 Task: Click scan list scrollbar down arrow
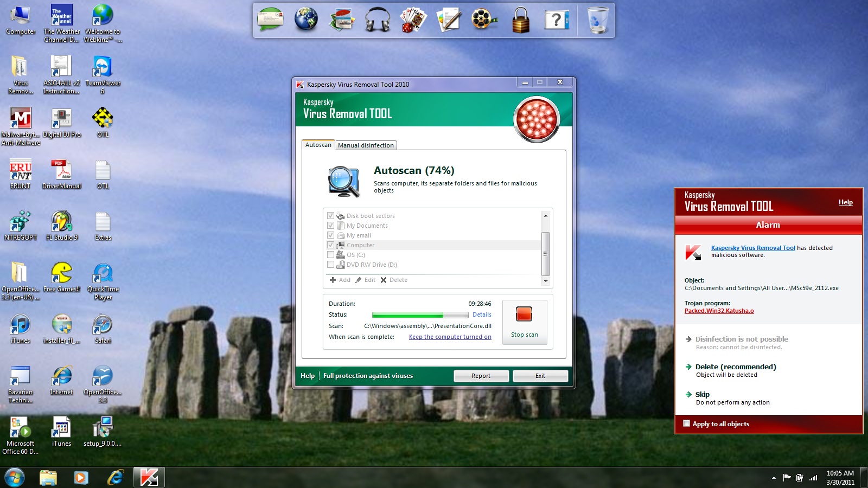(546, 281)
